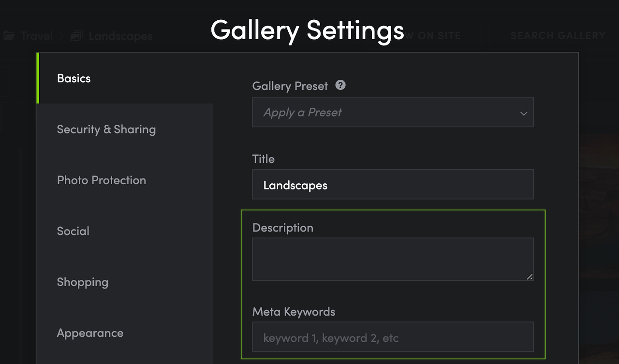Click the gallery icon beside Landscapes breadcrumb
619x364 pixels.
tap(76, 36)
